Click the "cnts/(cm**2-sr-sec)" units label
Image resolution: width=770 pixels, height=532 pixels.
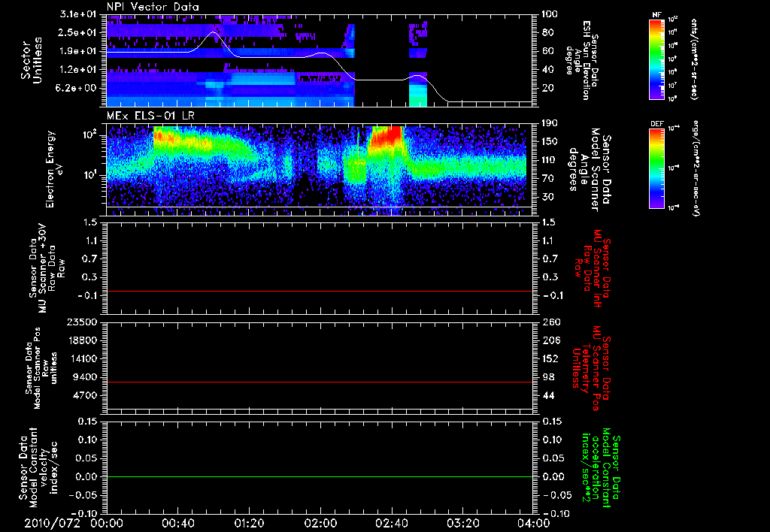pos(694,59)
